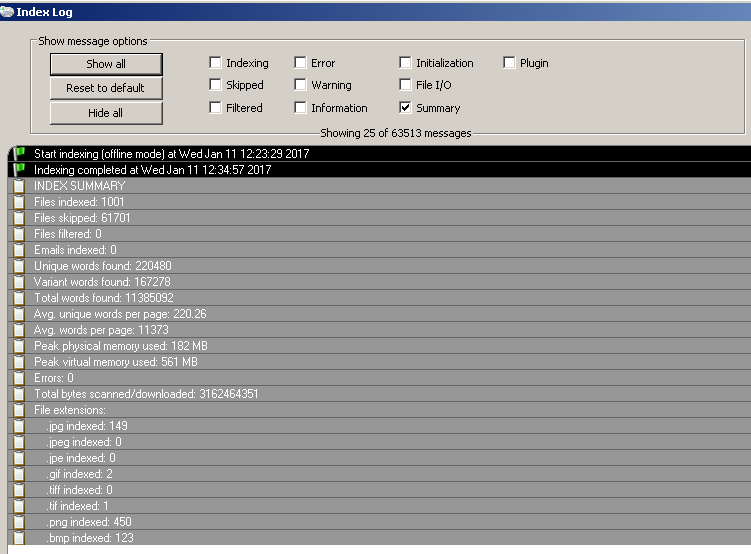Image resolution: width=751 pixels, height=554 pixels.
Task: Click Reset to default button
Action: 106,88
